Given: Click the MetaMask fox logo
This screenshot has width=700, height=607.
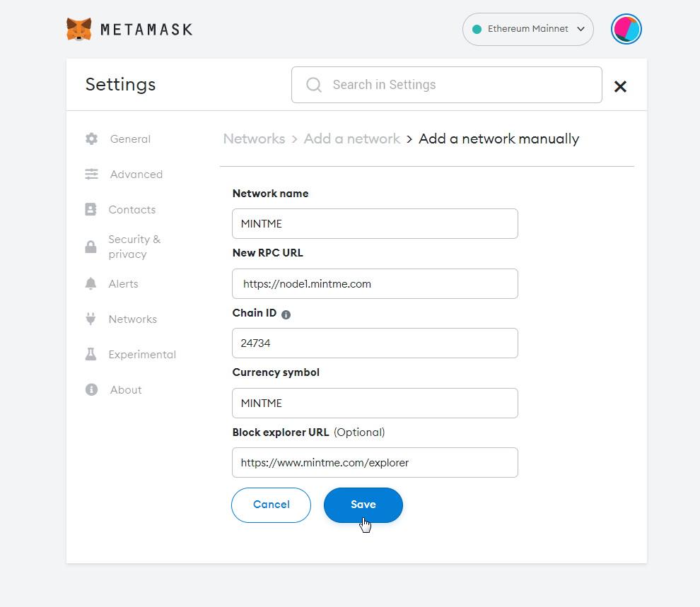Looking at the screenshot, I should pos(78,29).
